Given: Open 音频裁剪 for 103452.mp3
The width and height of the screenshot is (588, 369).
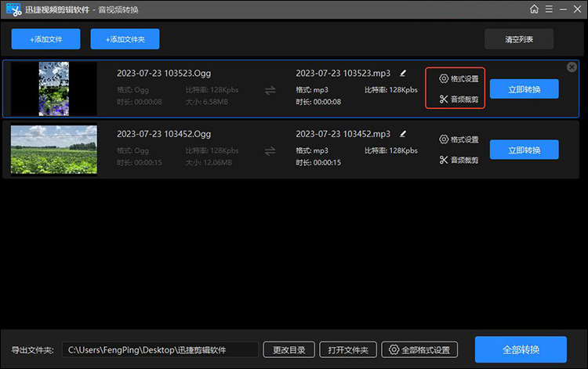Looking at the screenshot, I should point(459,160).
